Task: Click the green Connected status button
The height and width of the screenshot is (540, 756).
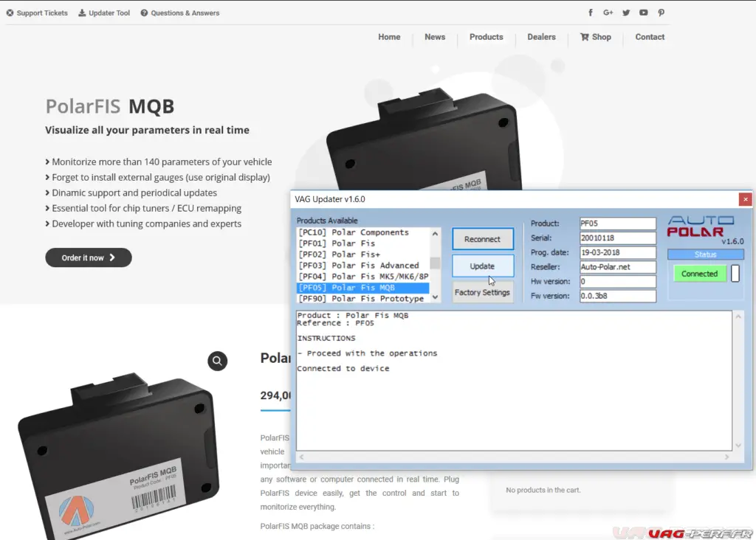Action: click(700, 274)
